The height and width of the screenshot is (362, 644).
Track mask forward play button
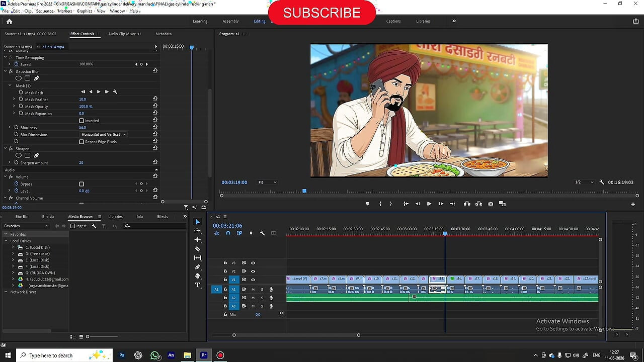99,92
